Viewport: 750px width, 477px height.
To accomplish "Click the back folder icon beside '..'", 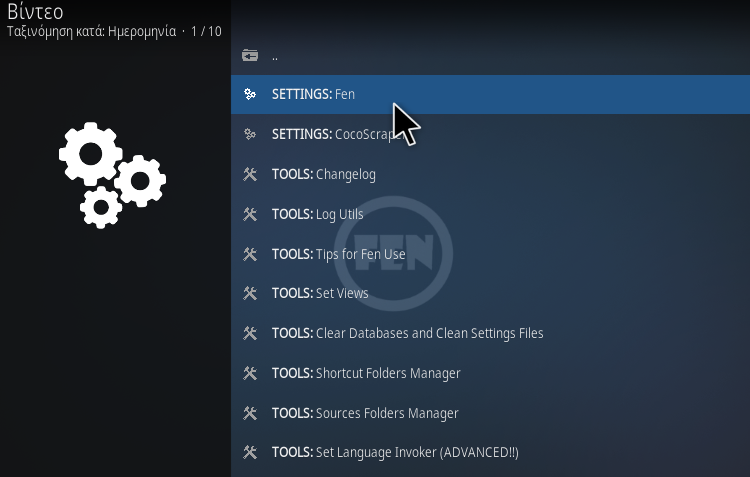I will 250,55.
